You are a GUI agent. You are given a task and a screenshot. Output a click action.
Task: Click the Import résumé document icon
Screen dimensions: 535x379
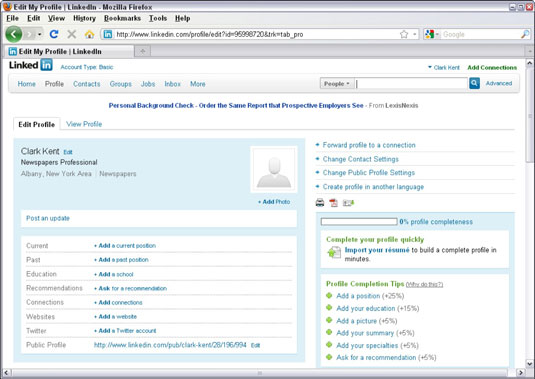point(334,252)
